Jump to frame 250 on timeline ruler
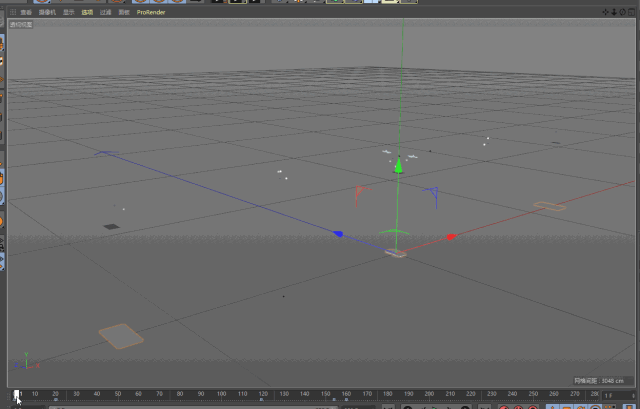Screen dimensions: 640x409 [x=533, y=394]
